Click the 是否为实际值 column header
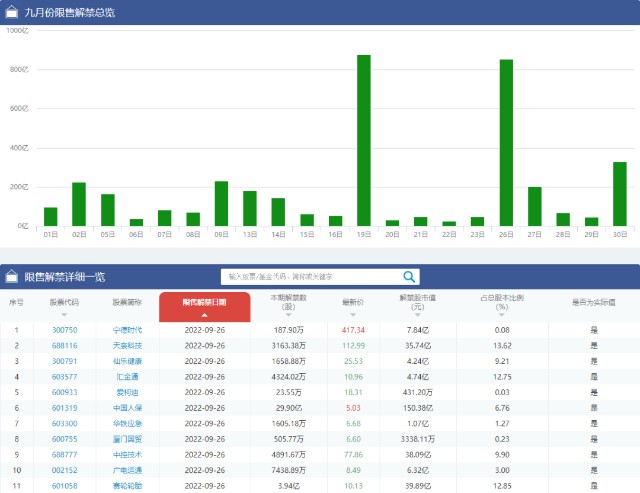640x493 pixels. 594,302
